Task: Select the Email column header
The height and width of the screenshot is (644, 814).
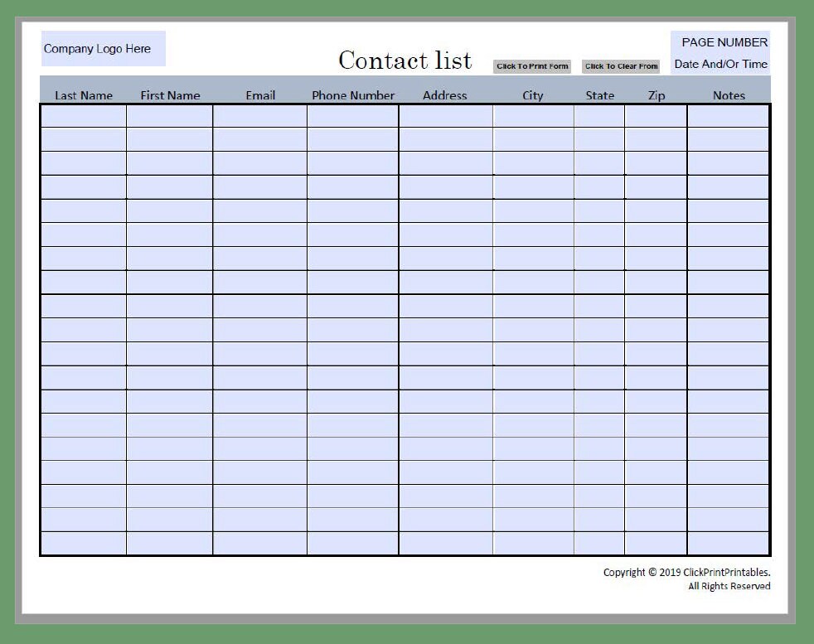Action: tap(260, 95)
